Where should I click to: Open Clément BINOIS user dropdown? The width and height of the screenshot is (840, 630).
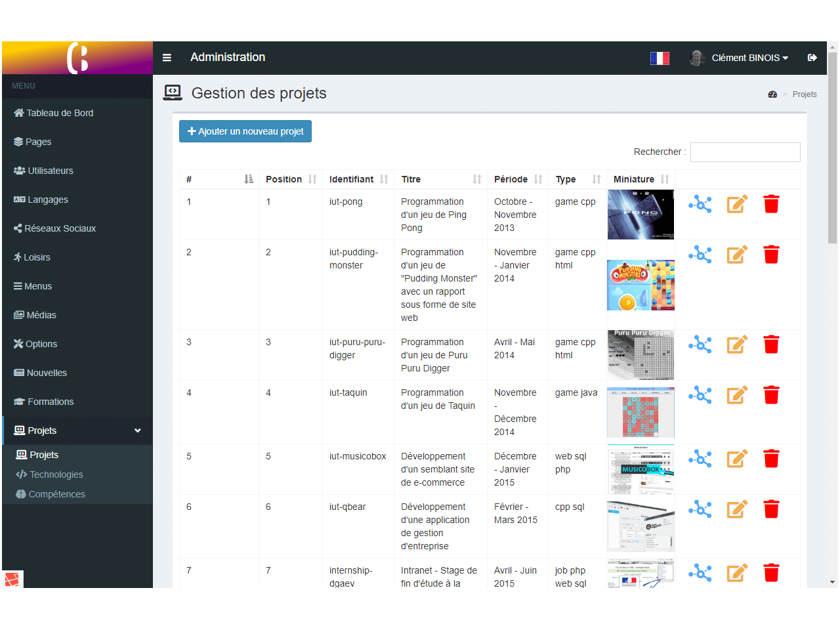[749, 58]
